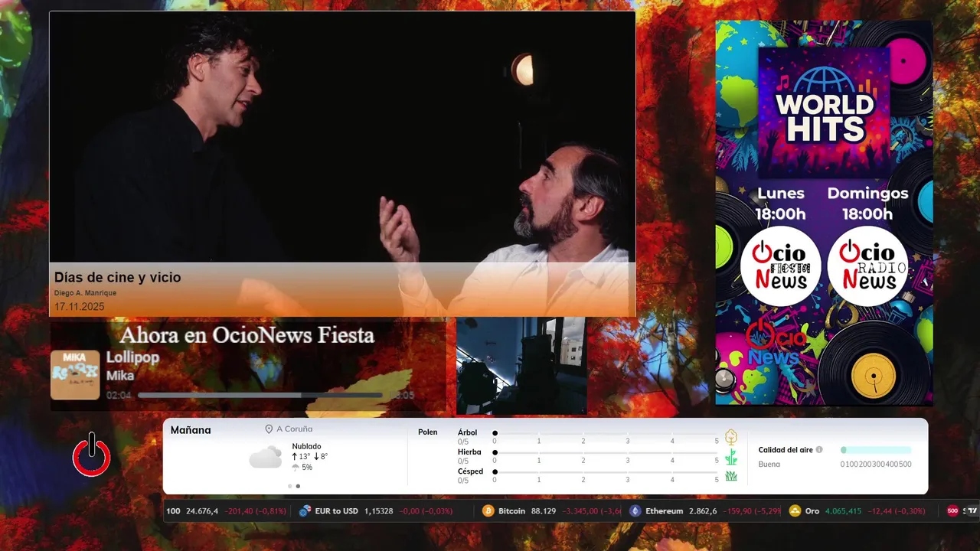Click the Buena air quality rating

[x=769, y=465]
